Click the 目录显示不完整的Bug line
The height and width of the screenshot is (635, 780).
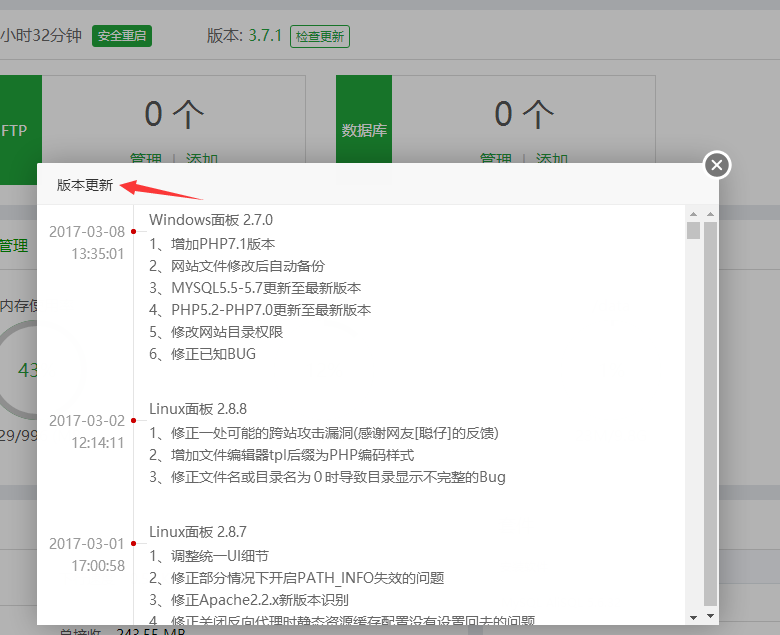click(327, 477)
